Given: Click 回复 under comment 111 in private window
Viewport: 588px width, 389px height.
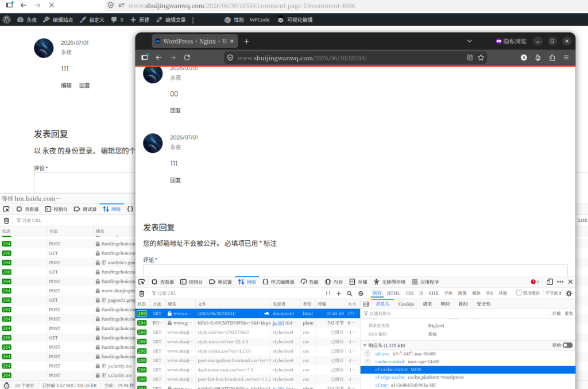Looking at the screenshot, I should click(x=176, y=180).
